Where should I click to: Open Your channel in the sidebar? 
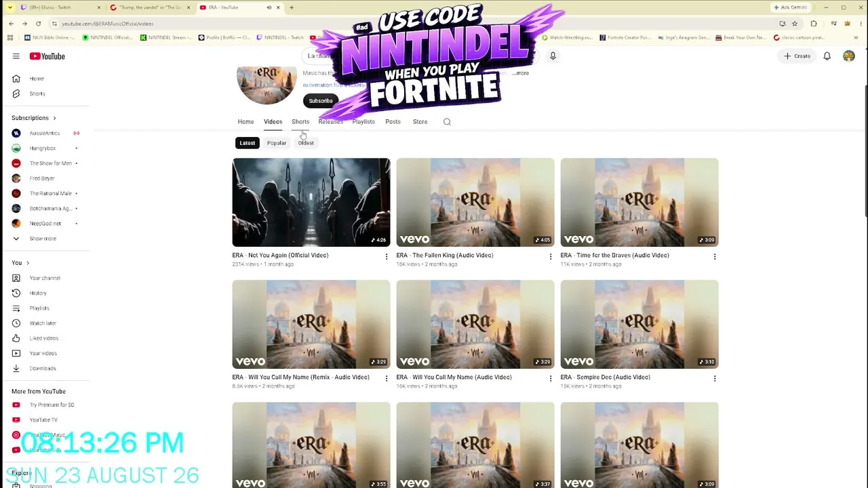pos(45,278)
